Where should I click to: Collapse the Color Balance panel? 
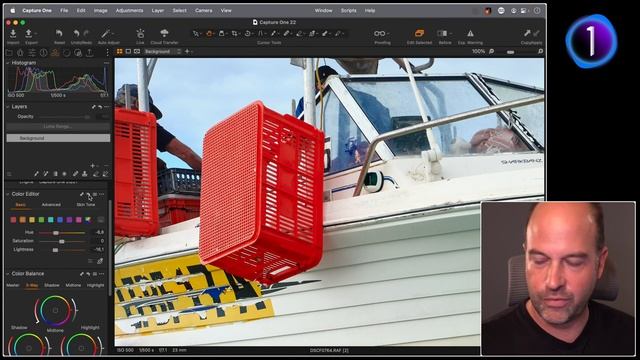tap(8, 273)
